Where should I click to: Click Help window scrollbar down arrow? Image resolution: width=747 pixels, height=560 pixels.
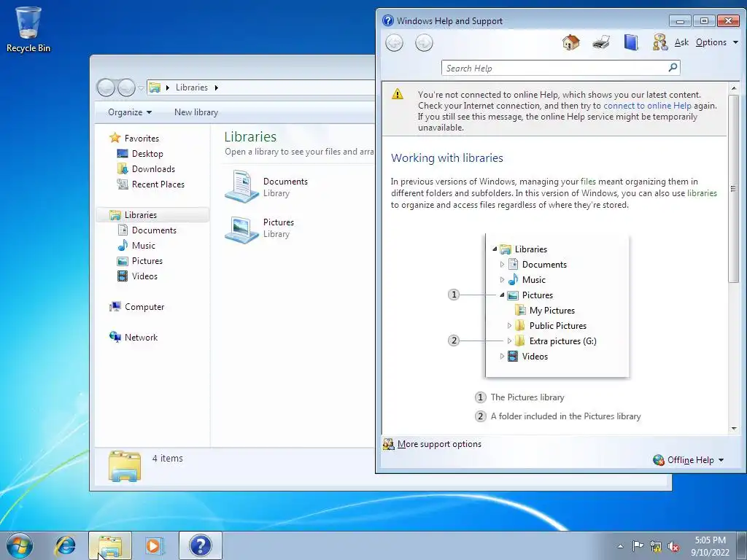point(734,429)
